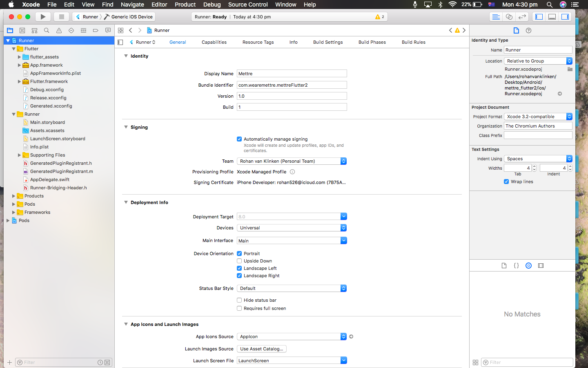588x368 pixels.
Task: Open the Status Bar Style dropdown
Action: pos(292,288)
